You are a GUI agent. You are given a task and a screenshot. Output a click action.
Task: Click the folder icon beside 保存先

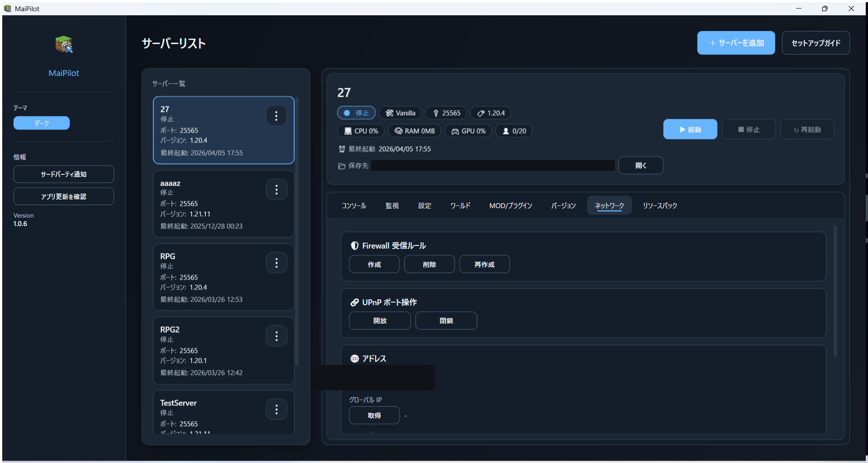(341, 166)
